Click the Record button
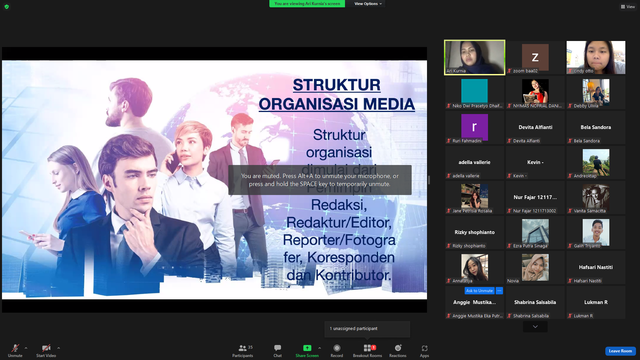 pyautogui.click(x=337, y=350)
